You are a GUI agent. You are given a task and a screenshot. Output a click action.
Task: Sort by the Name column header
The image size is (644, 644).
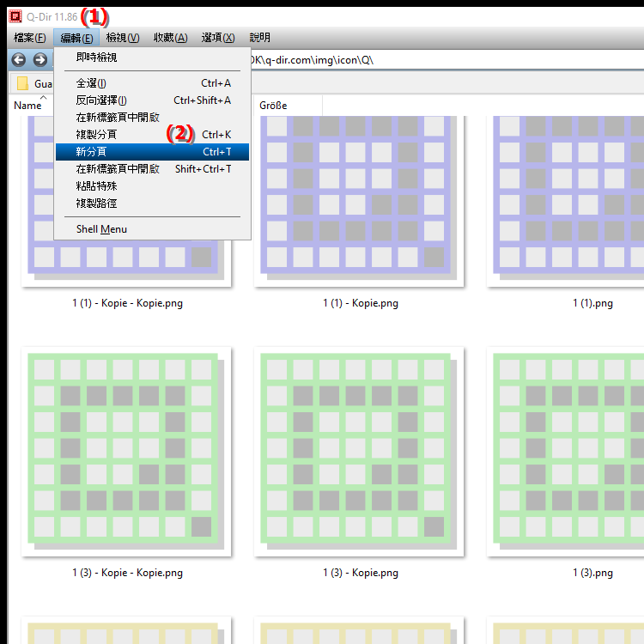pos(27,106)
